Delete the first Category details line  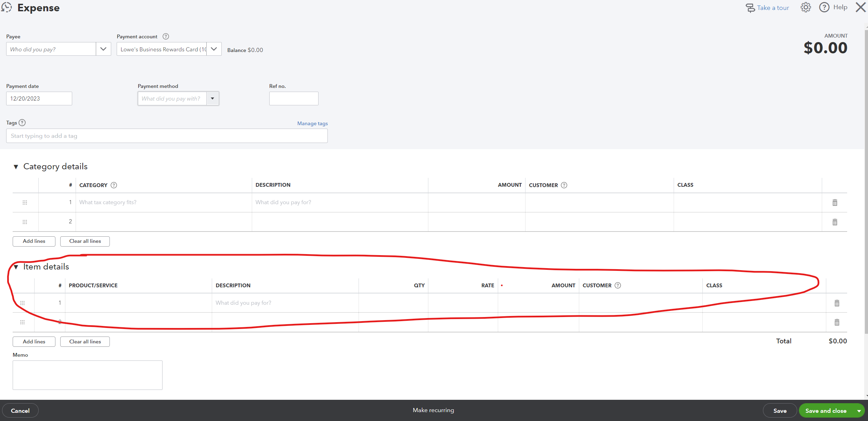click(834, 202)
